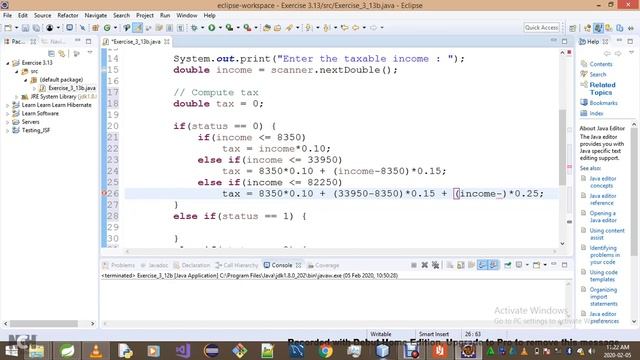This screenshot has height=360, width=640.
Task: Click the Quick Access search field
Action: (542, 28)
